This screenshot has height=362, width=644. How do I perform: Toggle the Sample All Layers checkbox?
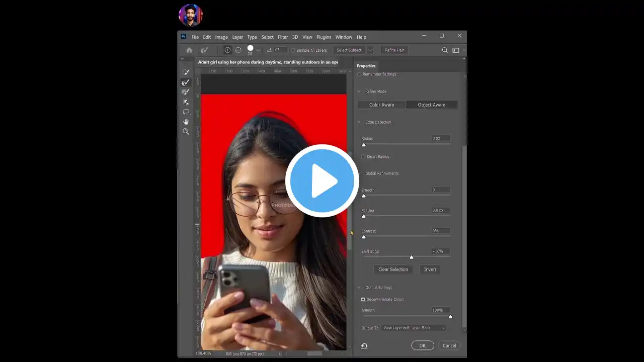[x=293, y=50]
